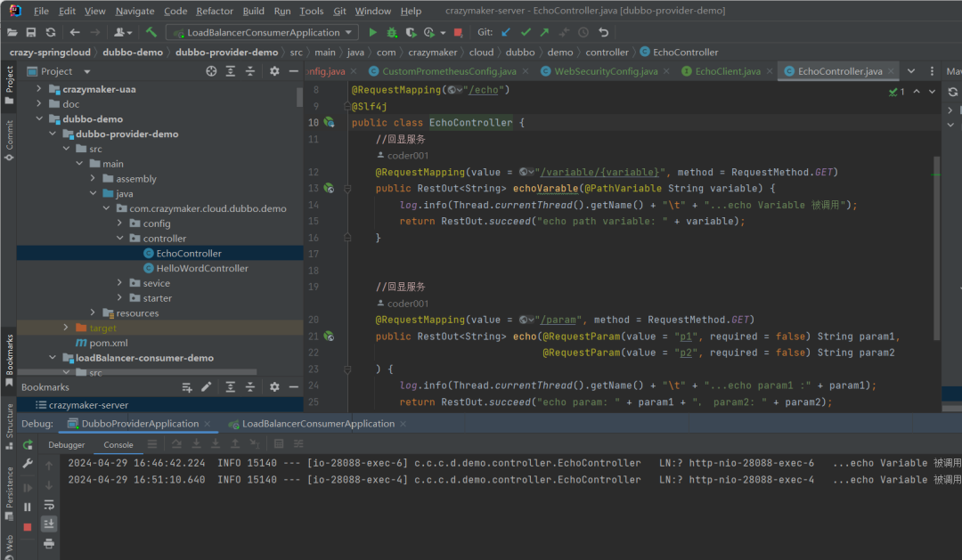The image size is (962, 560).
Task: Open the Refactor menu
Action: [x=215, y=11]
